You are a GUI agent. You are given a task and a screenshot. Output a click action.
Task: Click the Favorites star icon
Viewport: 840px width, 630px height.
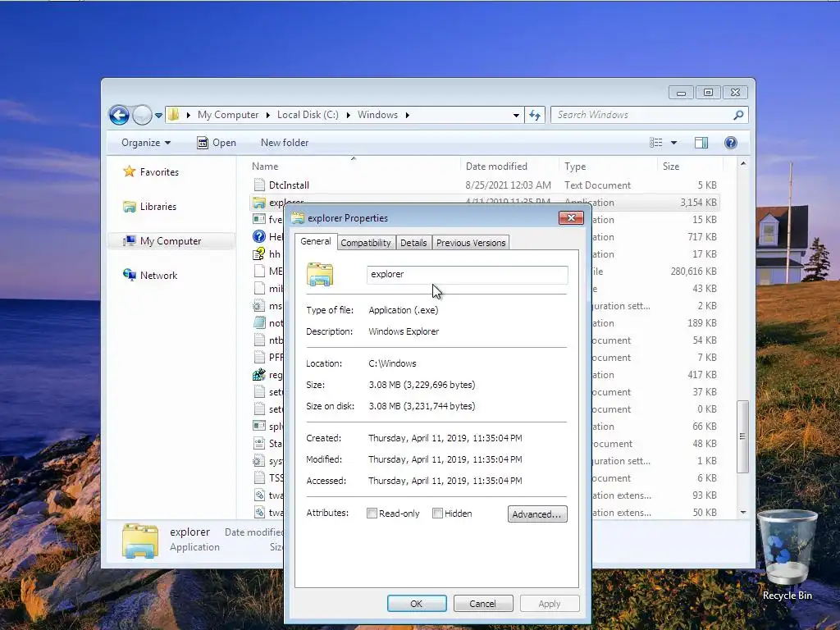pos(129,171)
